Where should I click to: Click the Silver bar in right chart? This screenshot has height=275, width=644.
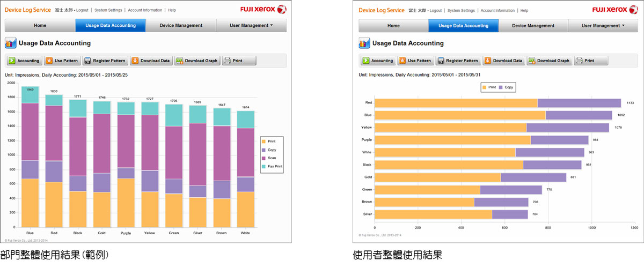pyautogui.click(x=451, y=214)
